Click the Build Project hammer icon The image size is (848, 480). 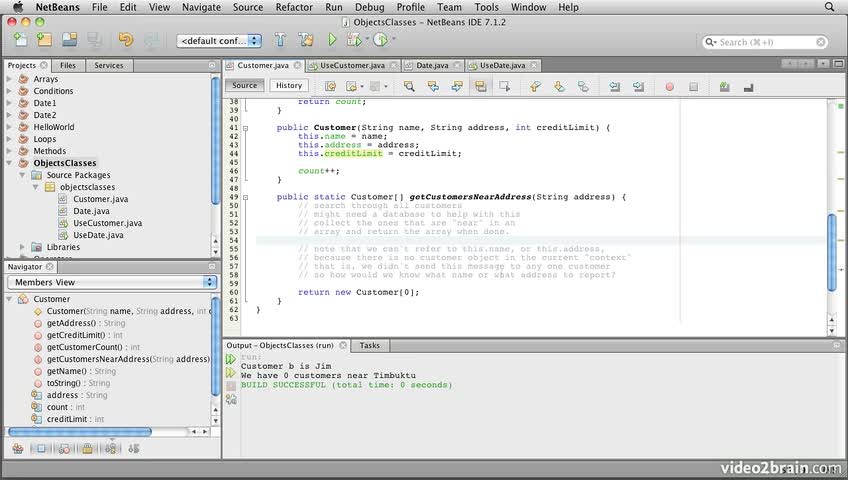(281, 40)
